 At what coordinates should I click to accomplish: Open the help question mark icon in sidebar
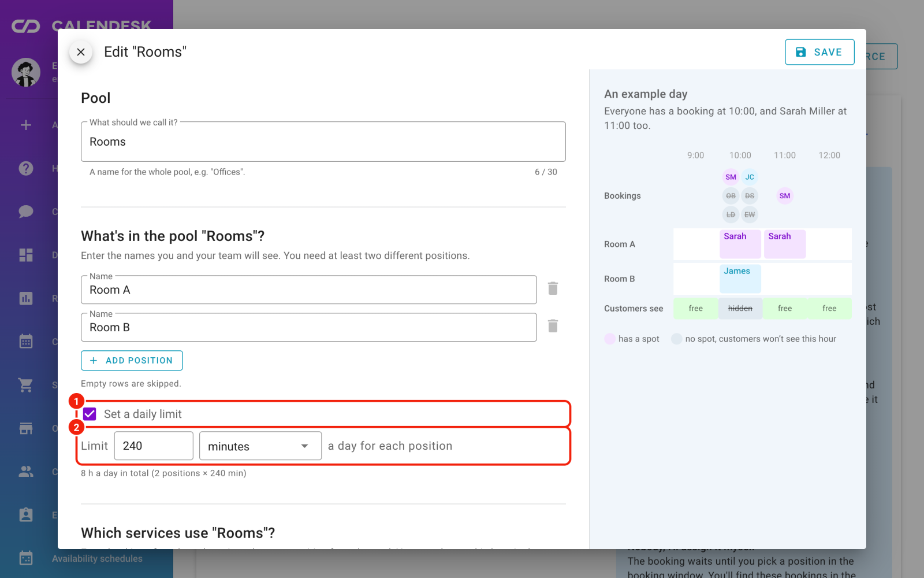click(x=26, y=168)
